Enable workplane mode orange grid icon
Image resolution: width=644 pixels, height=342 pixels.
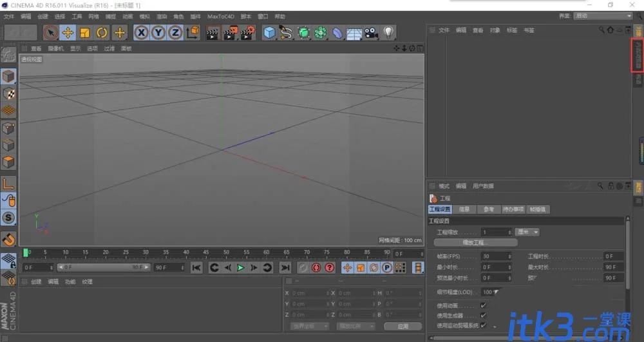pos(8,110)
